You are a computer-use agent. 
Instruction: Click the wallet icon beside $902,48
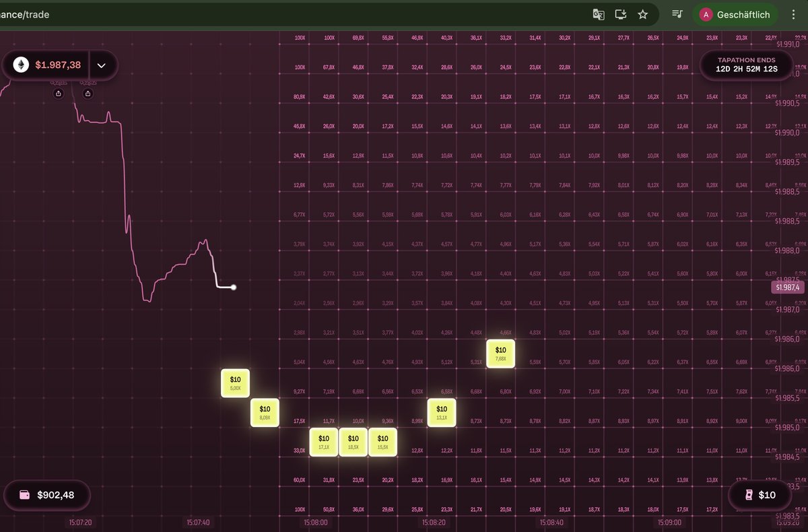[25, 495]
